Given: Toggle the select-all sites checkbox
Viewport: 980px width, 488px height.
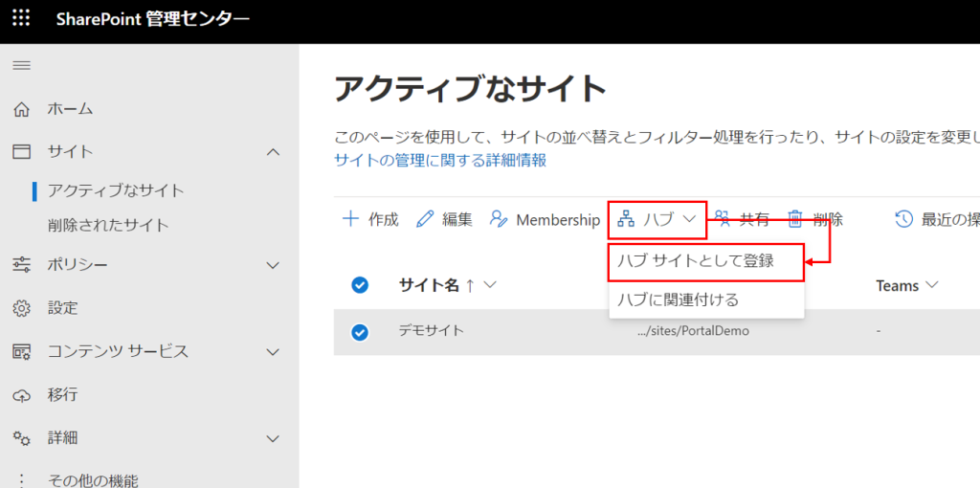Looking at the screenshot, I should point(360,285).
